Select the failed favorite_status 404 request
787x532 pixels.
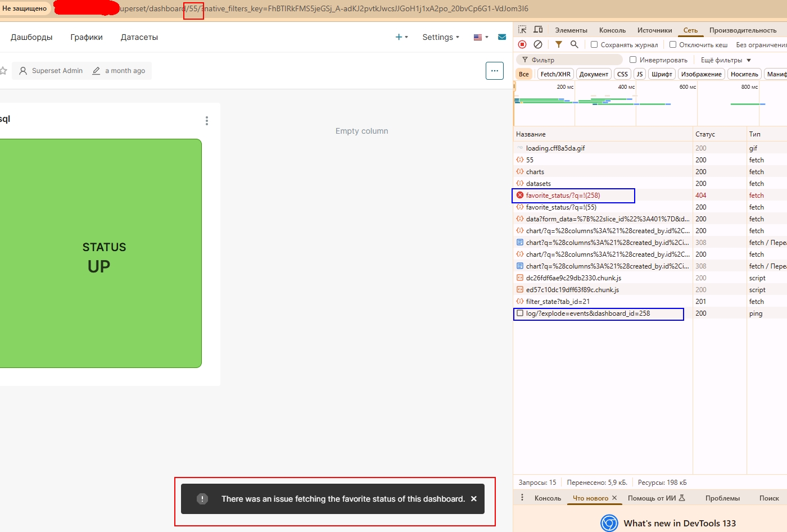click(563, 195)
